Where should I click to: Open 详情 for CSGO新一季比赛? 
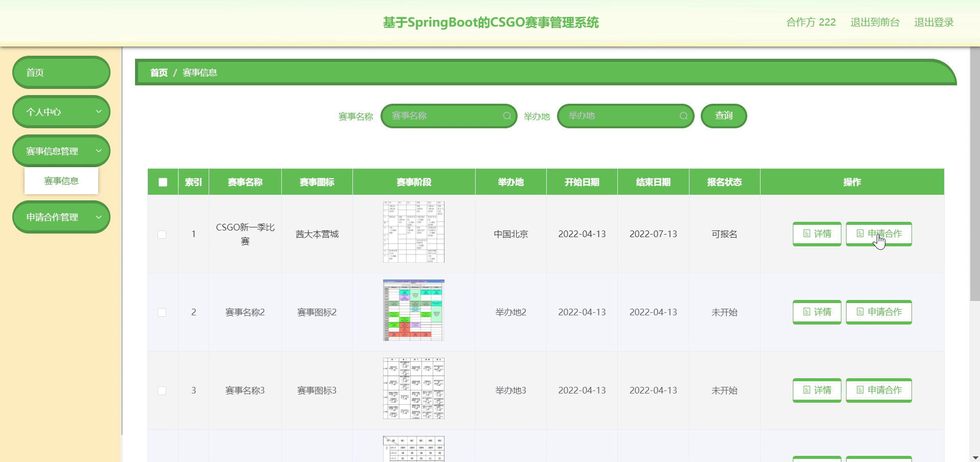pyautogui.click(x=817, y=234)
